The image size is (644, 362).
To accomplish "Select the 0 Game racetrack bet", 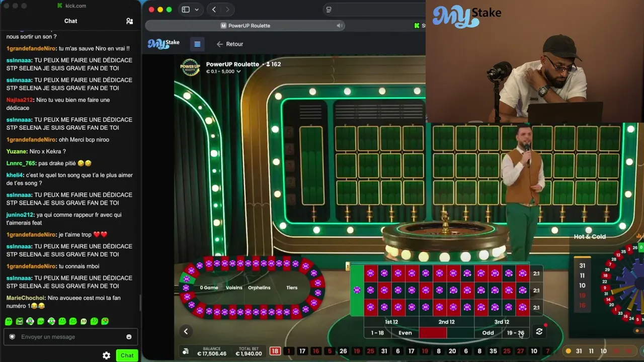I will pos(209,288).
